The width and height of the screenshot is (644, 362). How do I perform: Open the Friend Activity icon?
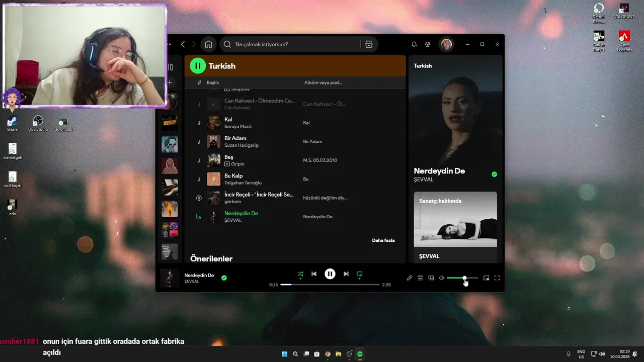[428, 44]
